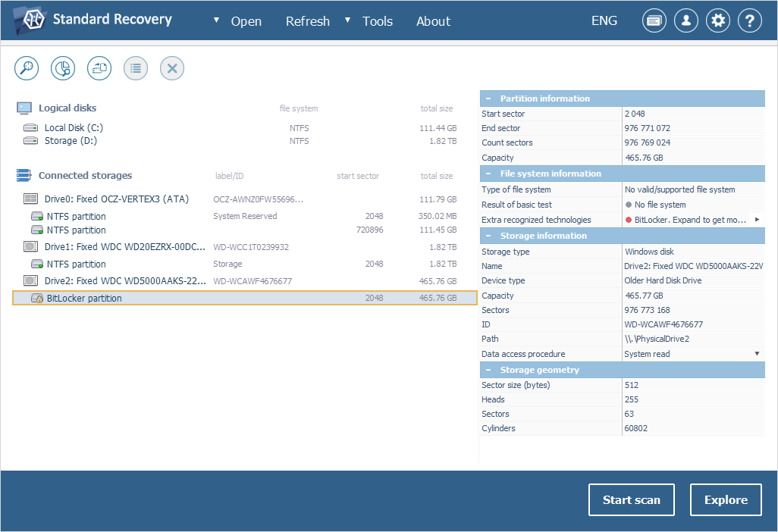The image size is (778, 532).
Task: Click the Start scan button
Action: pyautogui.click(x=631, y=499)
